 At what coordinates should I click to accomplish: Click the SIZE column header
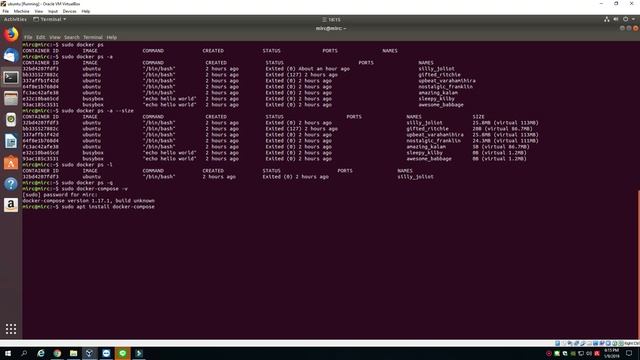click(478, 117)
